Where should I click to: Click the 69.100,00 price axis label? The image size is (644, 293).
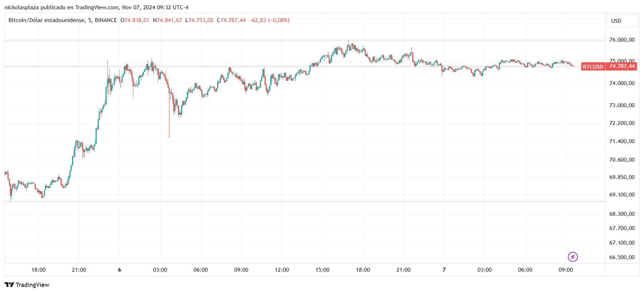pyautogui.click(x=622, y=195)
